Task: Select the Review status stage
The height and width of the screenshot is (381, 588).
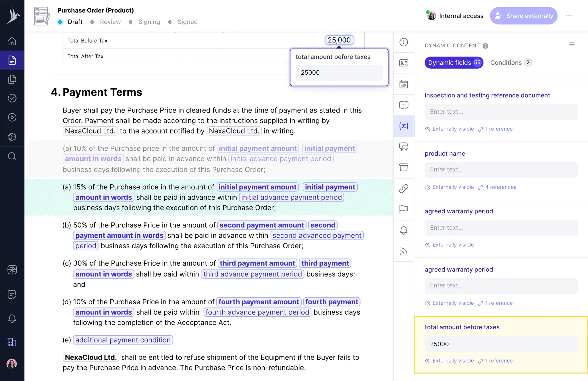Action: (106, 22)
